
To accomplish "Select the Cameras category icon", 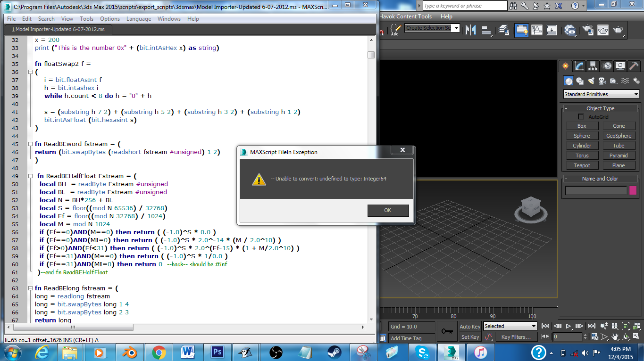I will 602,81.
